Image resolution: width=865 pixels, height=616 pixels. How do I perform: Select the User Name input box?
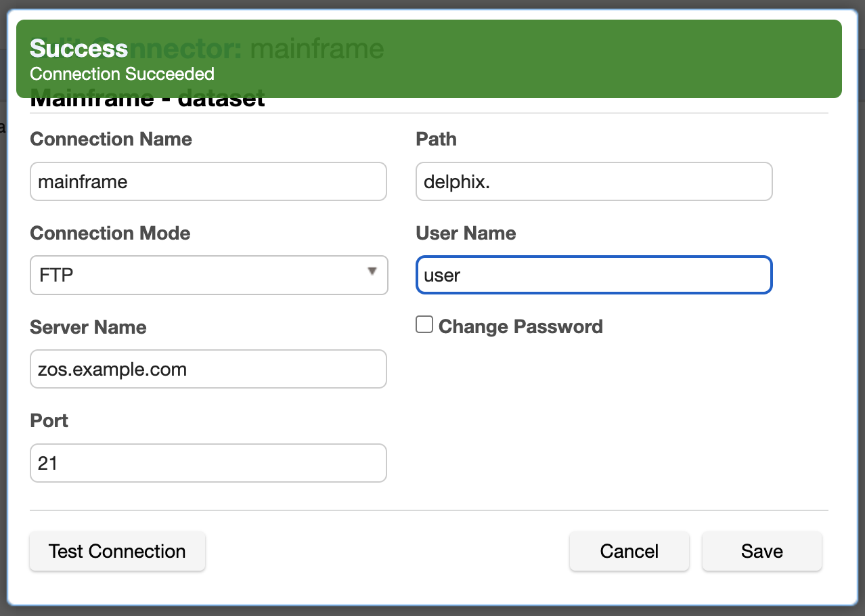594,275
